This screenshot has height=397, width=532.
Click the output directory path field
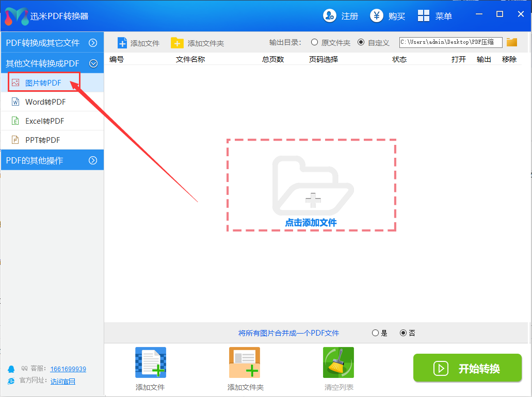[450, 42]
